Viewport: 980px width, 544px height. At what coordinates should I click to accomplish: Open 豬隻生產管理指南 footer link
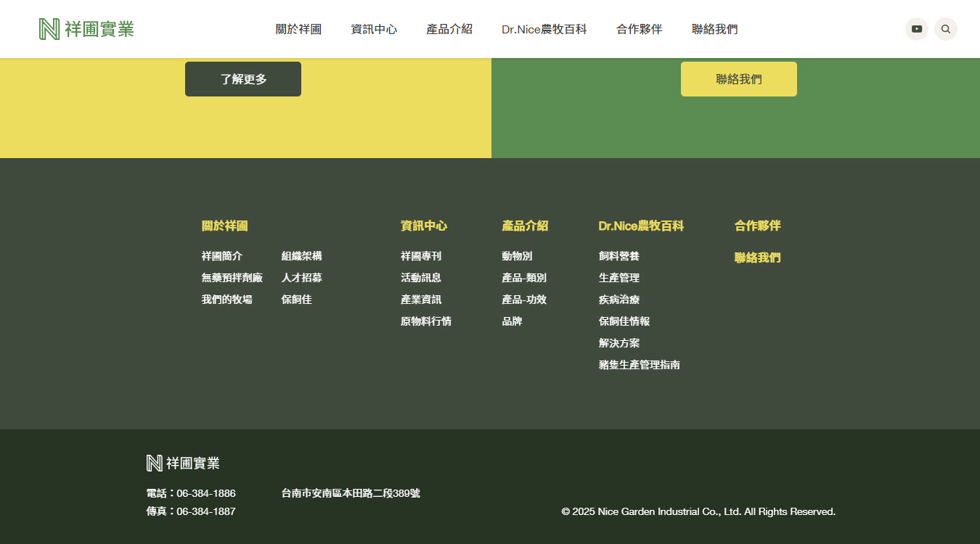coord(640,365)
